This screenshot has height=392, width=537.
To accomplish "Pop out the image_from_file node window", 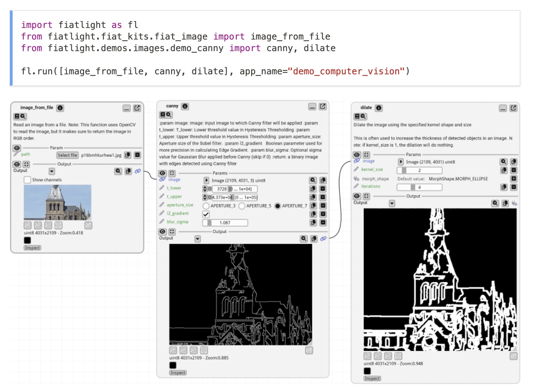I will click(137, 108).
